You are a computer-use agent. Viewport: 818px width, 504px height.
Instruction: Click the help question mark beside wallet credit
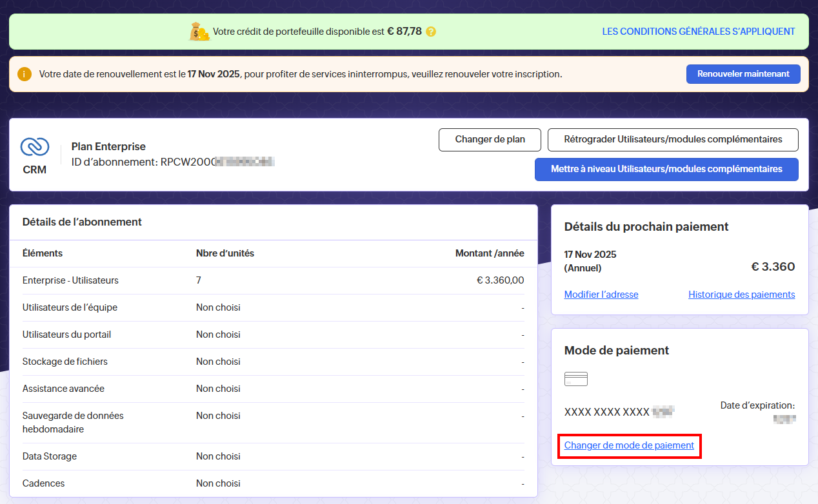pyautogui.click(x=431, y=32)
